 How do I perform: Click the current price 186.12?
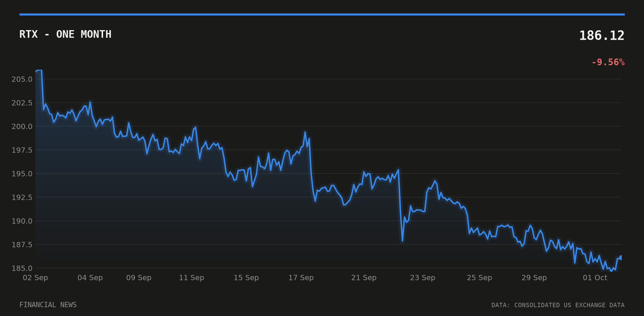[x=602, y=35]
